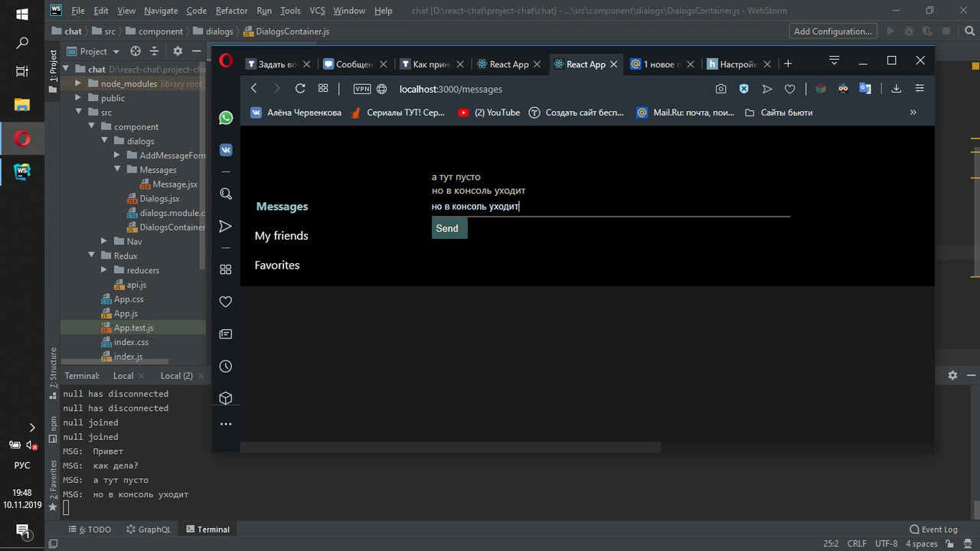Image resolution: width=980 pixels, height=551 pixels.
Task: Show more bookmarks chevron
Action: pos(913,112)
